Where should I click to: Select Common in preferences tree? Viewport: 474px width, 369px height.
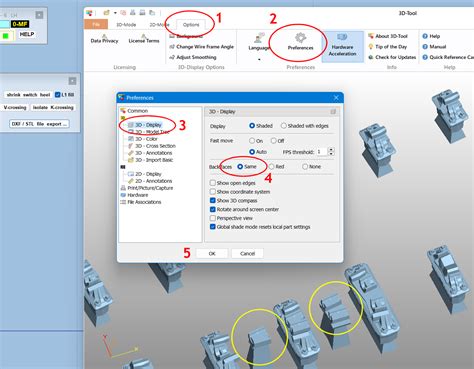pyautogui.click(x=134, y=111)
